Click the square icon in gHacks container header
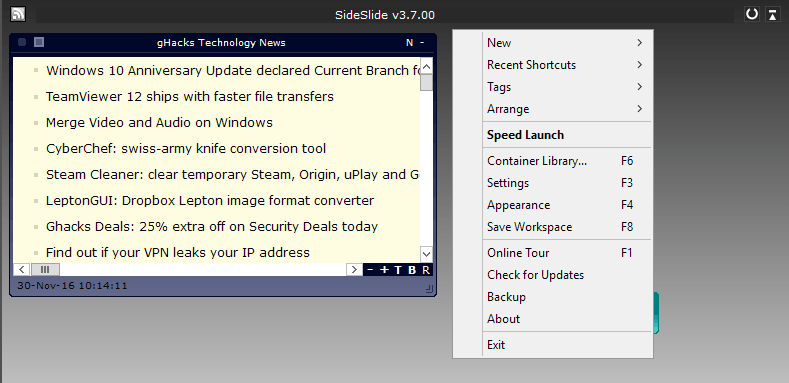 click(39, 42)
